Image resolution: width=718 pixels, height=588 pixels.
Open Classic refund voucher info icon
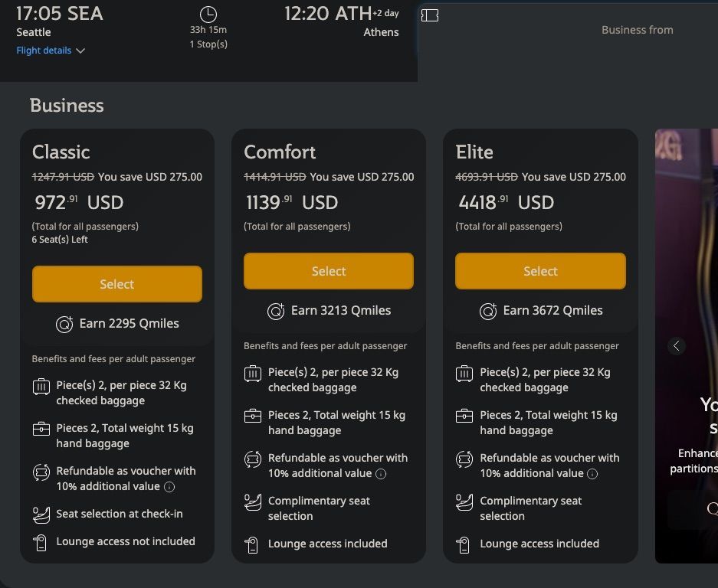[x=169, y=487]
